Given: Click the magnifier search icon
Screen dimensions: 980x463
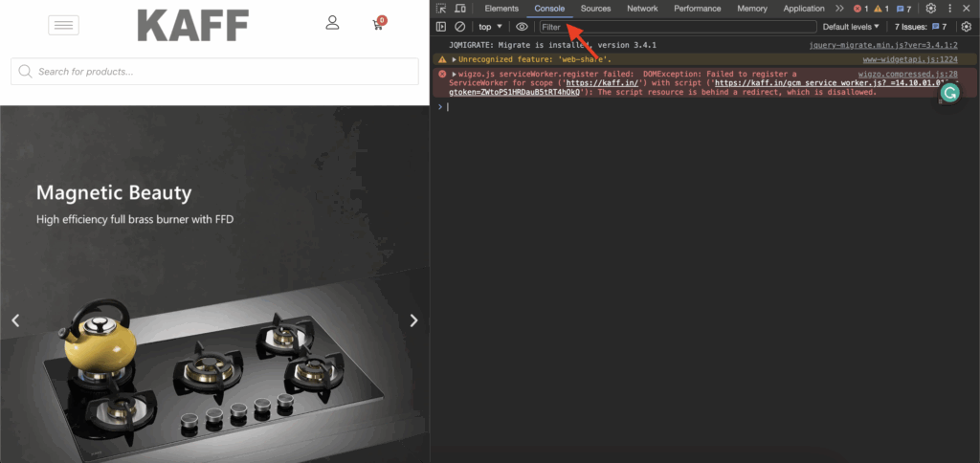Looking at the screenshot, I should (25, 71).
